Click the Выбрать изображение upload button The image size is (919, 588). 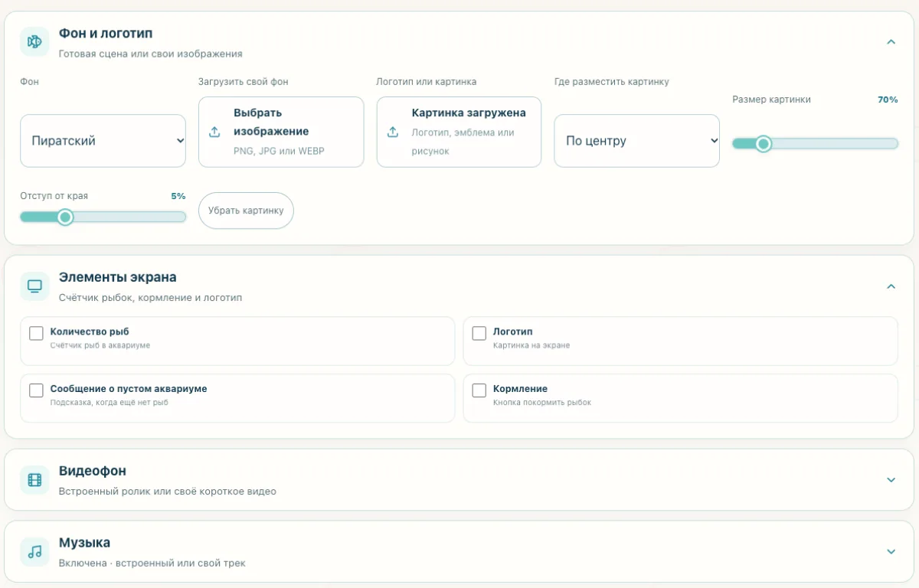281,132
